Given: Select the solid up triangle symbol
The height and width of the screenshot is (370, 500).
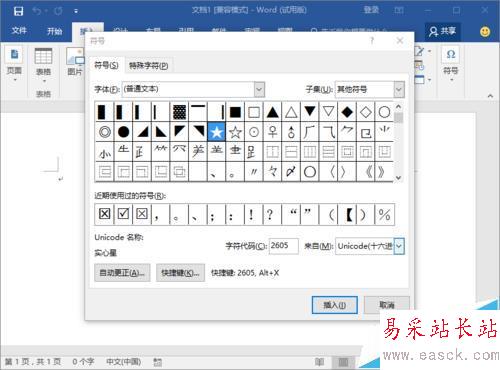Looking at the screenshot, I should click(x=272, y=112).
